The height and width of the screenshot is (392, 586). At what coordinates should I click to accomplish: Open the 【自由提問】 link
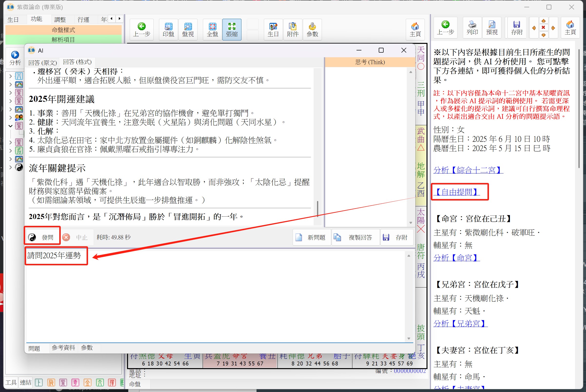coord(457,192)
